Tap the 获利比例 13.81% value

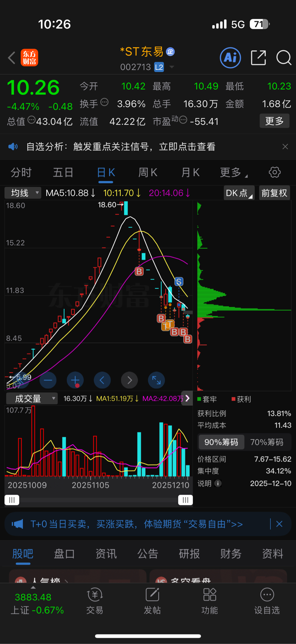point(279,413)
